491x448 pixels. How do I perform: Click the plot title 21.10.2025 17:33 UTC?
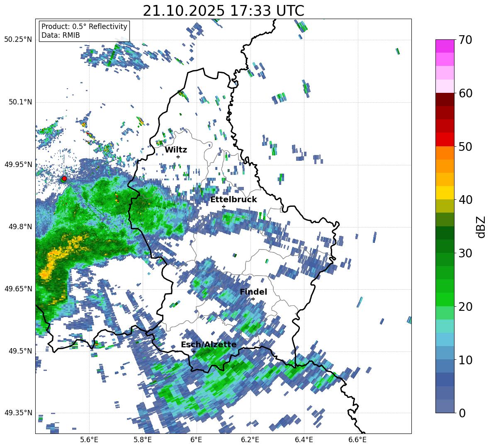coord(224,11)
